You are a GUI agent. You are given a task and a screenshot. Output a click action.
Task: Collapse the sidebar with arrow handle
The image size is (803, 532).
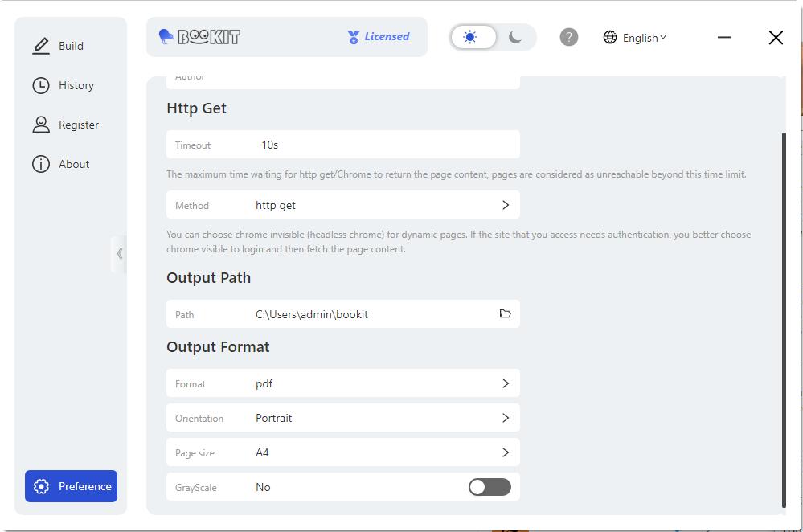click(119, 254)
